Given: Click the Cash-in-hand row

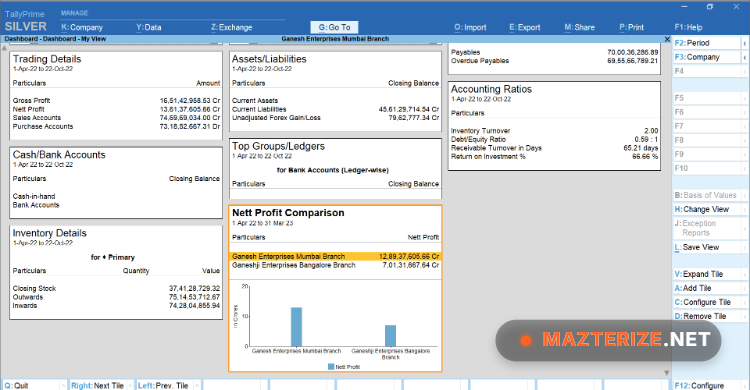Looking at the screenshot, I should tap(116, 196).
